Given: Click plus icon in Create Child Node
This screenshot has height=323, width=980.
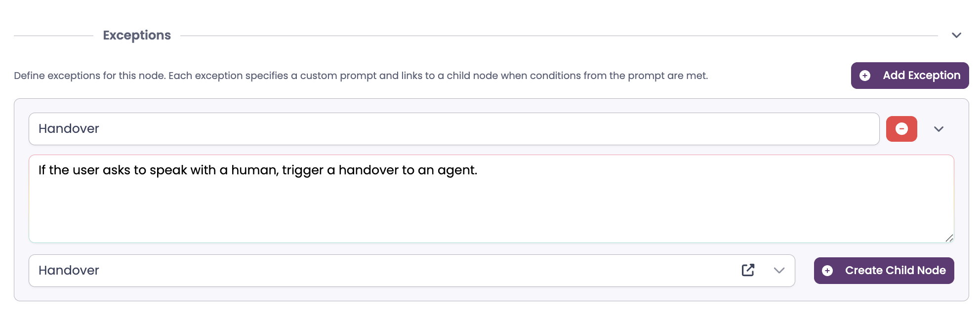Looking at the screenshot, I should [x=827, y=271].
